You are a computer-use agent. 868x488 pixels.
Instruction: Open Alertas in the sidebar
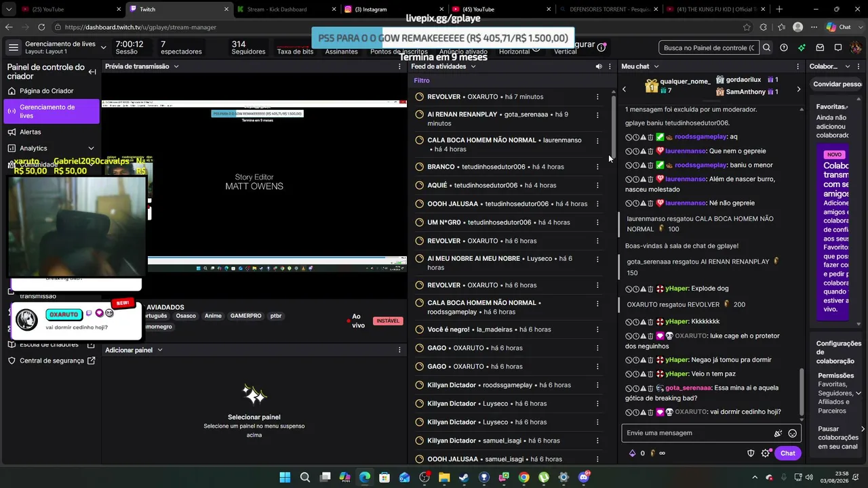tap(31, 132)
